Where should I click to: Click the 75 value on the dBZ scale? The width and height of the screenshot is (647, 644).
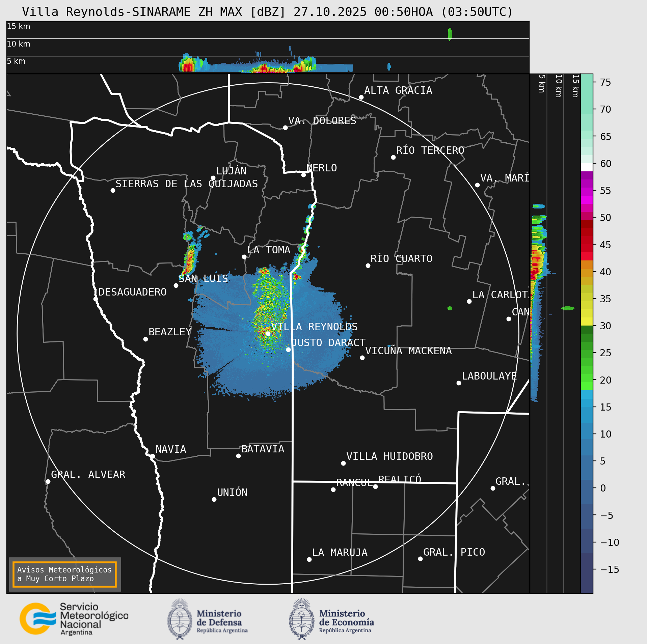[x=605, y=82]
